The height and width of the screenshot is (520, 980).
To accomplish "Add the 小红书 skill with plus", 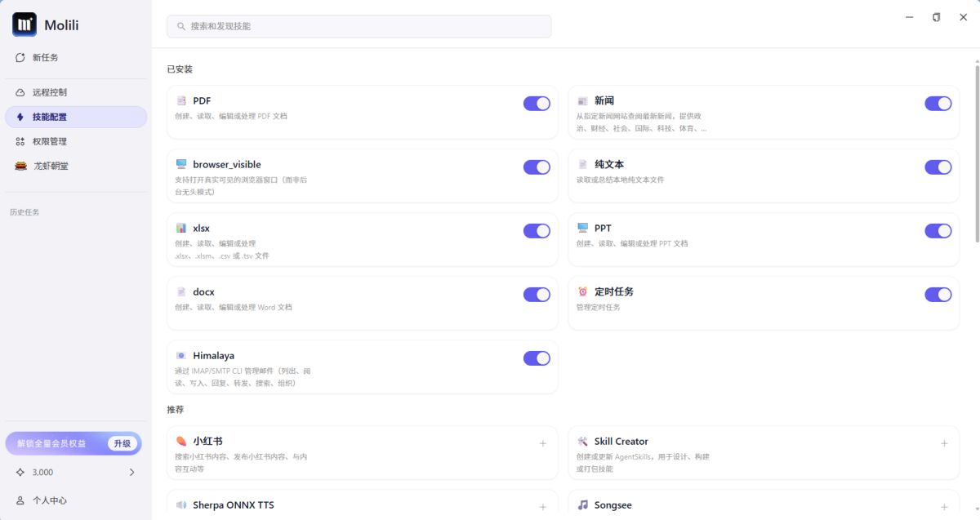I will pyautogui.click(x=543, y=444).
